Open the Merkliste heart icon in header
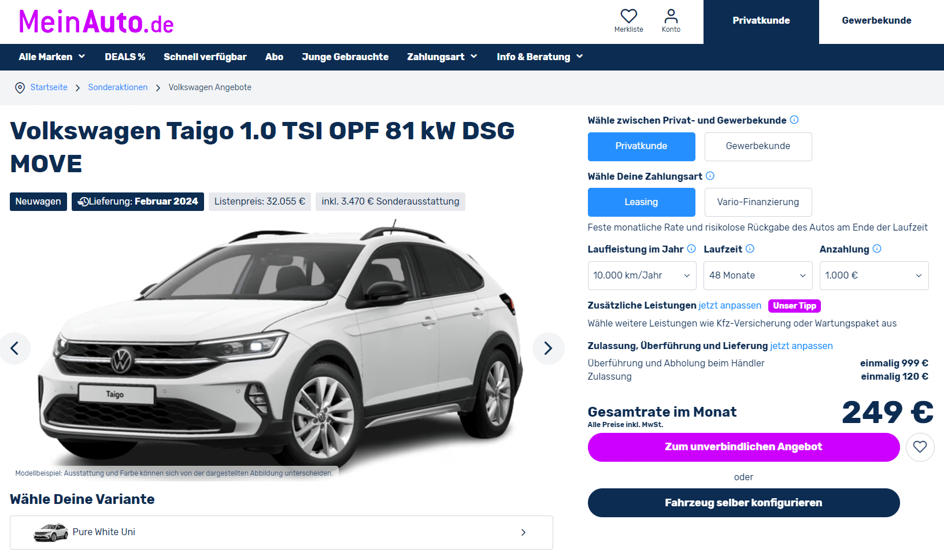 [628, 16]
